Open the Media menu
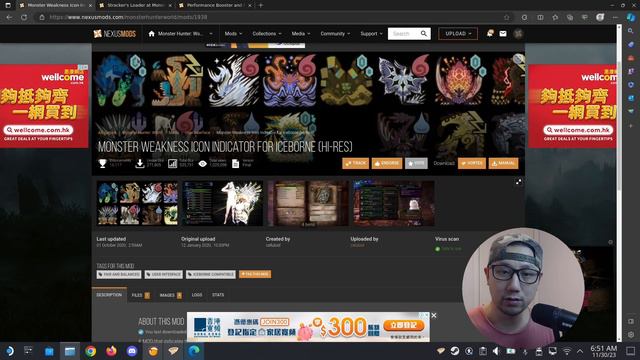This screenshot has height=360, width=640. tap(300, 34)
